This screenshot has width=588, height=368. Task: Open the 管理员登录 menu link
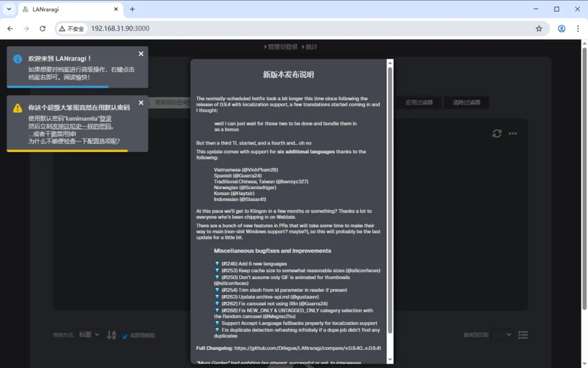pyautogui.click(x=283, y=47)
